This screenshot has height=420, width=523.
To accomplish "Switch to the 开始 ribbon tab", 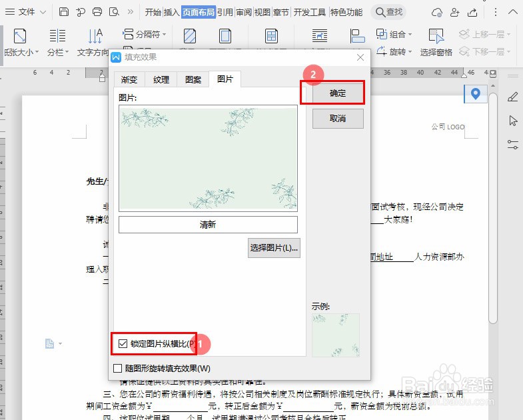I will click(x=153, y=13).
